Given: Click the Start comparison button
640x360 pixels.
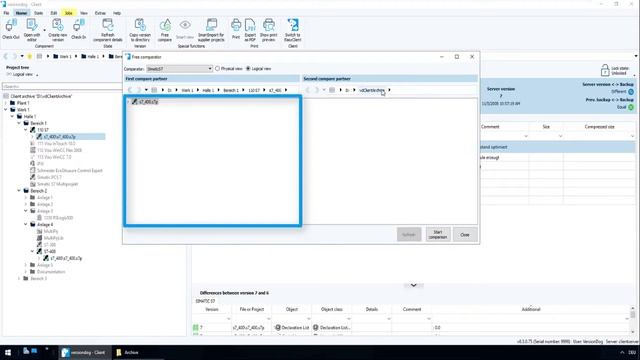Looking at the screenshot, I should [x=438, y=235].
